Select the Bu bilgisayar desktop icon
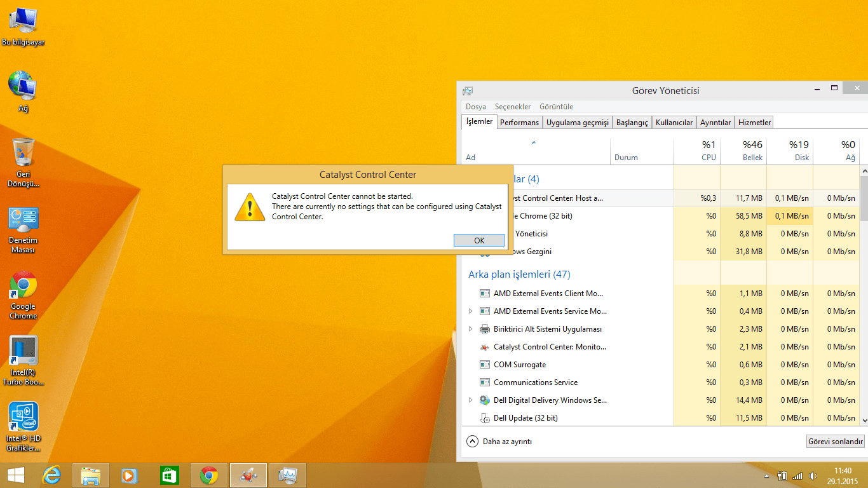The height and width of the screenshot is (488, 868). pyautogui.click(x=23, y=24)
